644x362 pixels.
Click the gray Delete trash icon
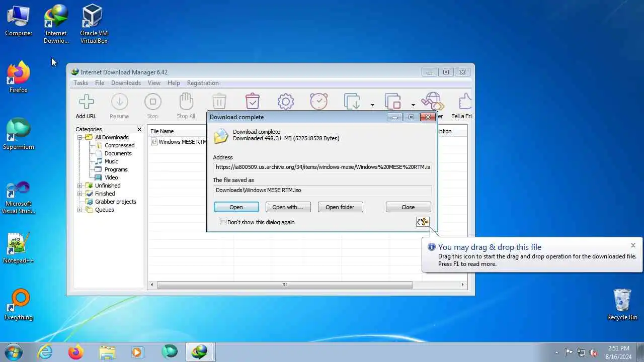[219, 102]
